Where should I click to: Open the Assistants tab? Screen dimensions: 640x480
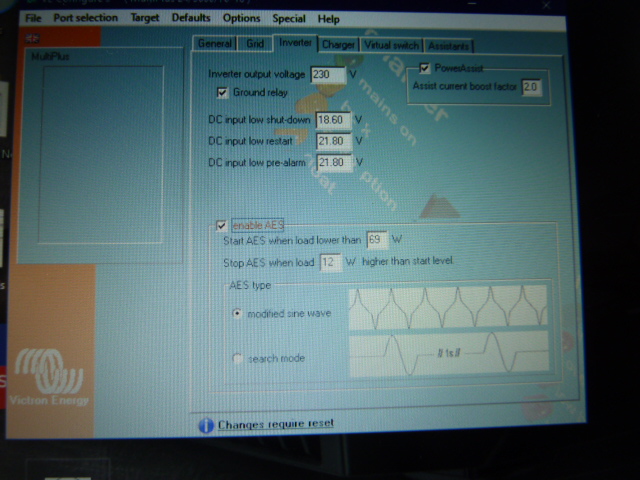(448, 46)
